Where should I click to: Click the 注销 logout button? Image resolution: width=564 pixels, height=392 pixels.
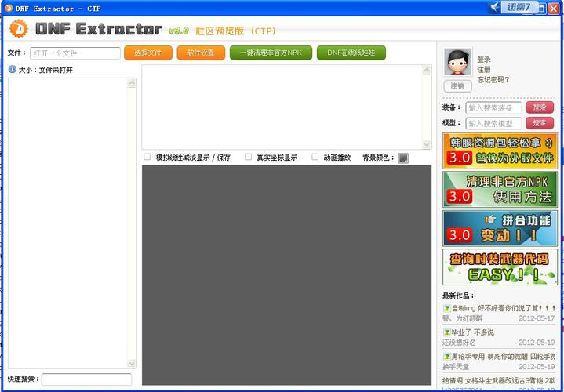pos(457,86)
